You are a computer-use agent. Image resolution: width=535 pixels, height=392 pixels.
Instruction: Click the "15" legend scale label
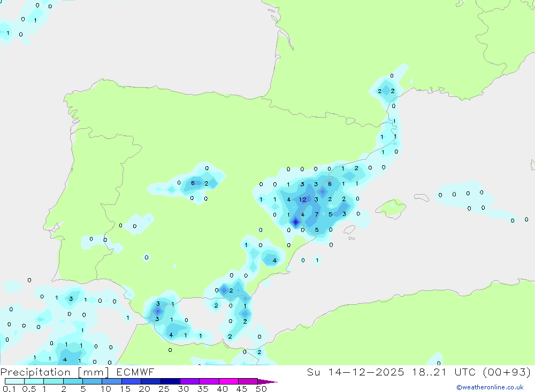point(125,389)
